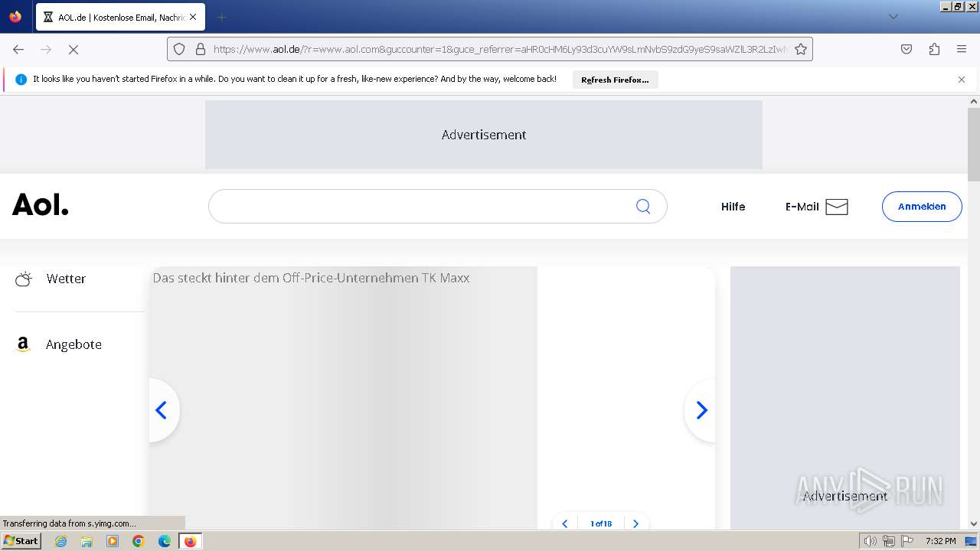Viewport: 980px width, 551px height.
Task: Click the right sidebar Advertisement box
Action: click(x=845, y=398)
